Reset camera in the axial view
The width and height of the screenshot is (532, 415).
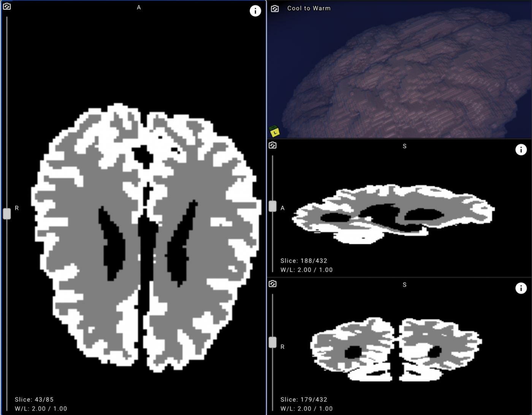(x=7, y=6)
